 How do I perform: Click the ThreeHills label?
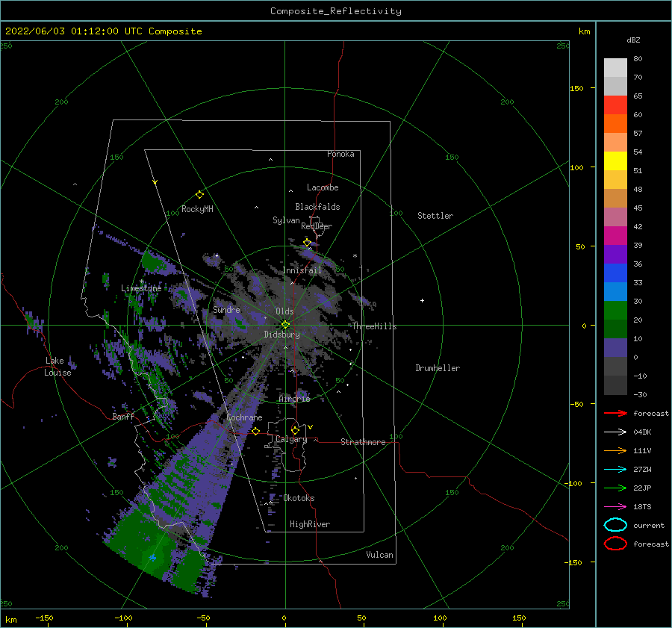[375, 326]
